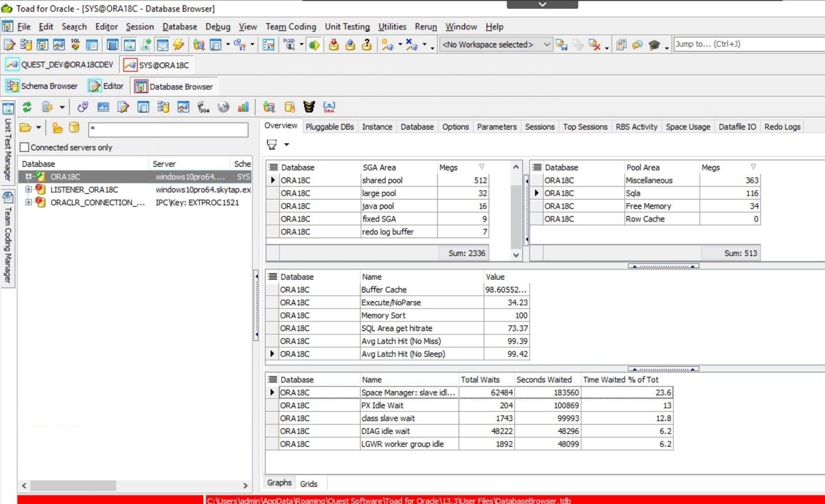The height and width of the screenshot is (504, 825).
Task: Click the yellow database cylinder icon beside folder
Action: click(74, 127)
